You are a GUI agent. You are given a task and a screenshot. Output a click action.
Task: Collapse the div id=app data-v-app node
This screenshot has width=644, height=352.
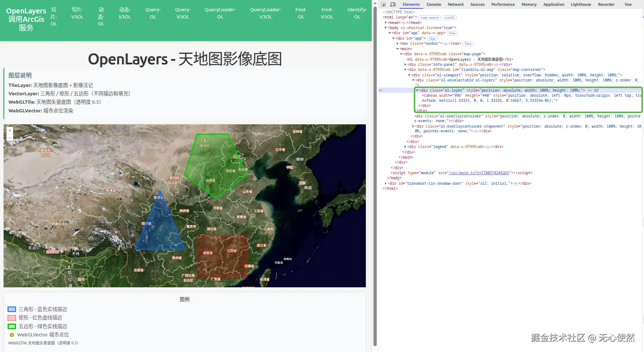tap(389, 33)
